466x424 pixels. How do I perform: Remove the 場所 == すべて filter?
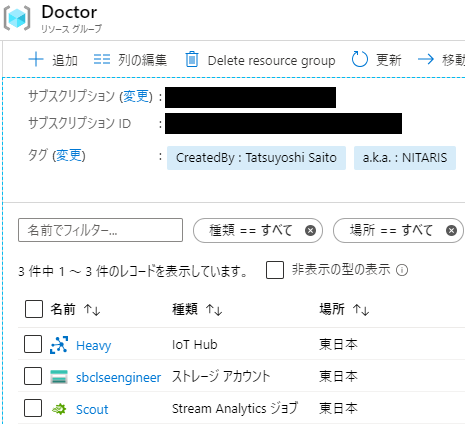(451, 230)
